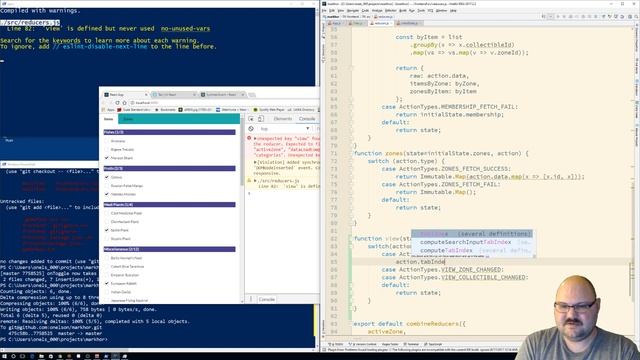Open a new Chrome tab
Viewport: 640px width, 360px height.
(x=252, y=95)
